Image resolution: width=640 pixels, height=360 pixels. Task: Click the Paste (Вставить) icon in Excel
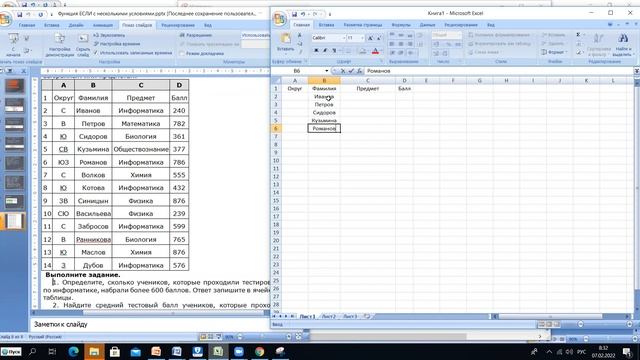[285, 42]
